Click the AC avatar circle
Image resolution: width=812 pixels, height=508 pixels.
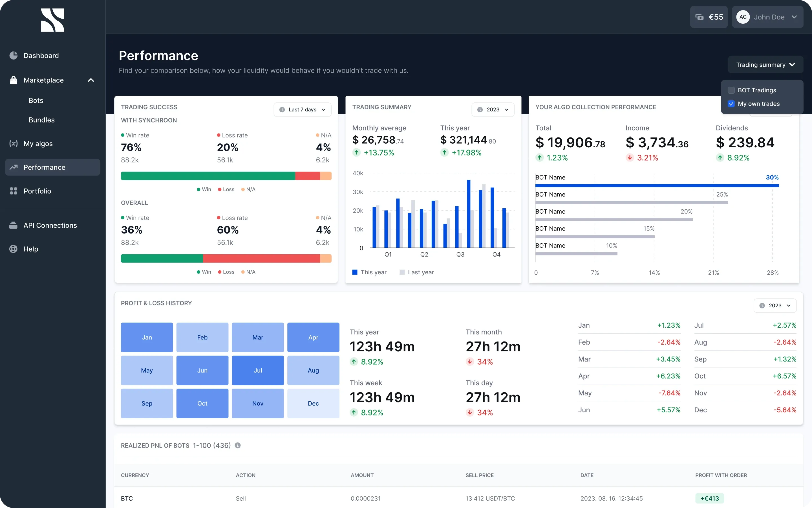point(743,17)
